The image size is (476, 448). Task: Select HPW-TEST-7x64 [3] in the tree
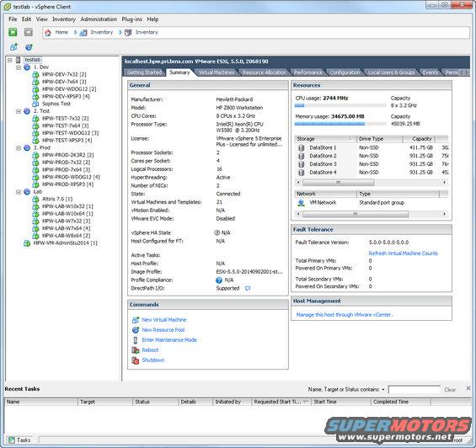coord(66,125)
